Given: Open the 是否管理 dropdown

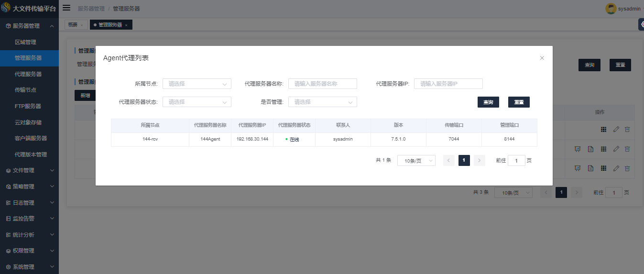Looking at the screenshot, I should click(323, 102).
